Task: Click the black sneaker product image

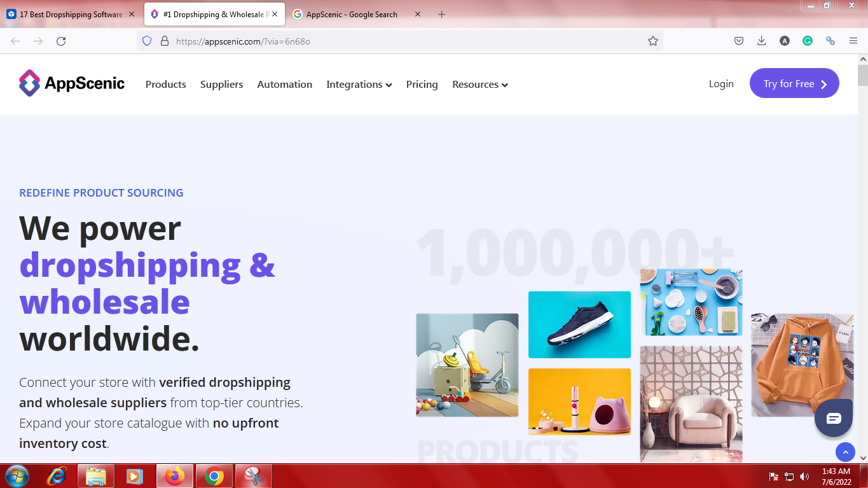Action: 579,324
